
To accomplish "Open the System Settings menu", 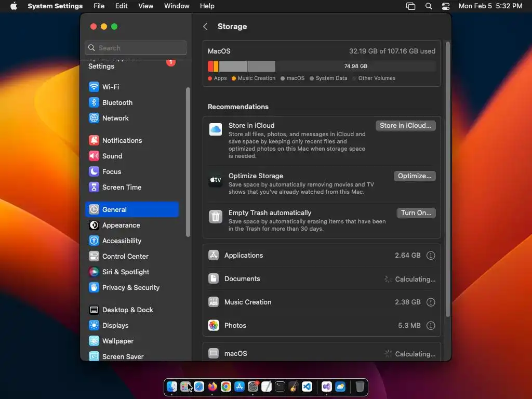I will pos(55,6).
